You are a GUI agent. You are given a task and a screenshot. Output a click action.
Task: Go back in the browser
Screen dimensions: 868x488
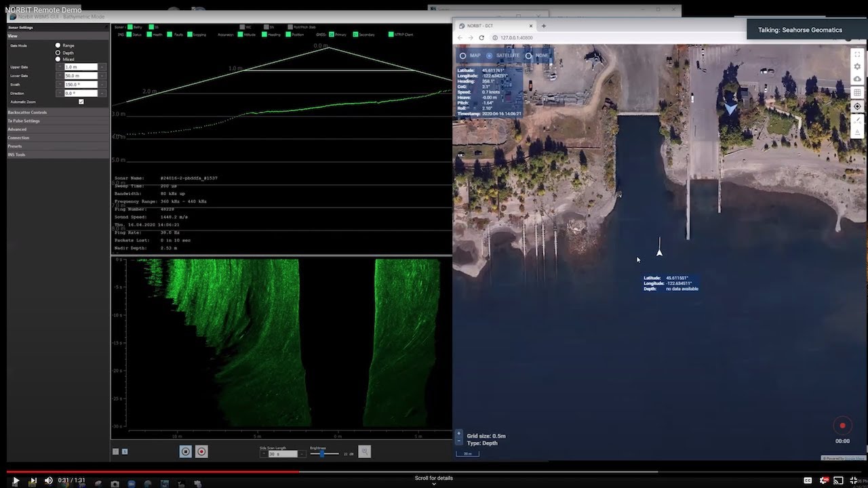(x=460, y=38)
